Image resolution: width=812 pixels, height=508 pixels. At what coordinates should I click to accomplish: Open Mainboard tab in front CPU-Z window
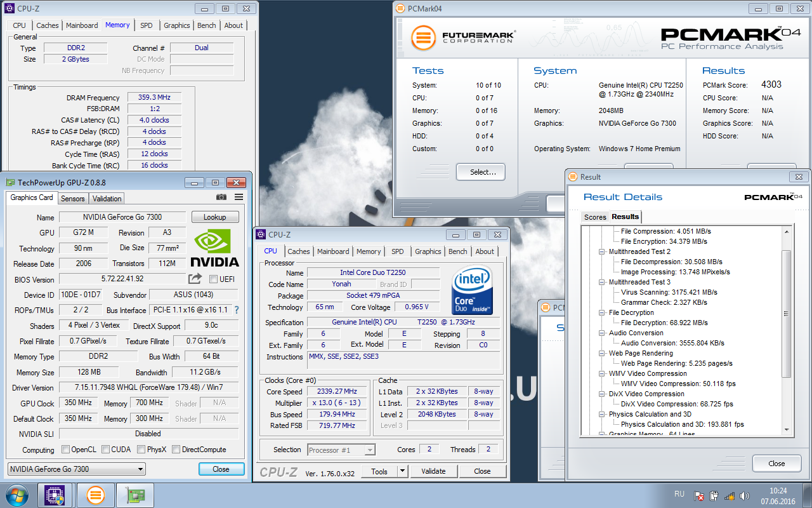coord(333,251)
